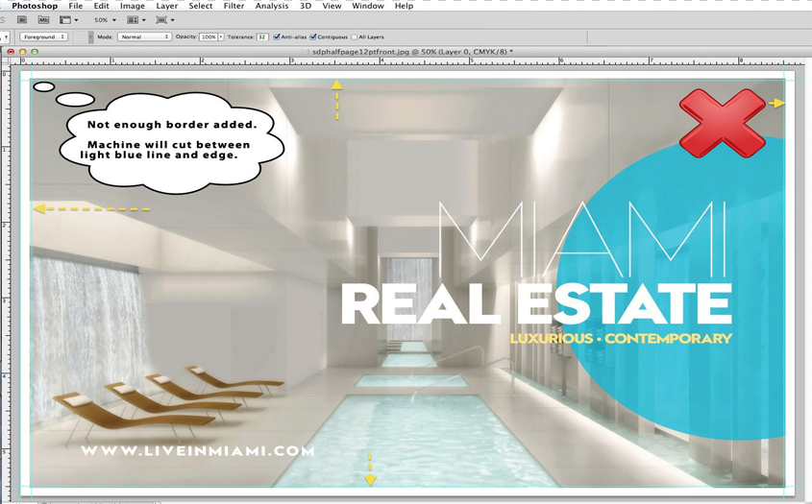Open the Screen Mode dropdown

[165, 19]
